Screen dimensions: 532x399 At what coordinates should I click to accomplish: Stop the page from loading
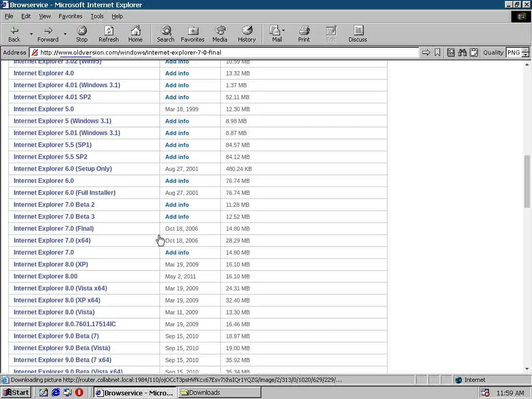[82, 34]
